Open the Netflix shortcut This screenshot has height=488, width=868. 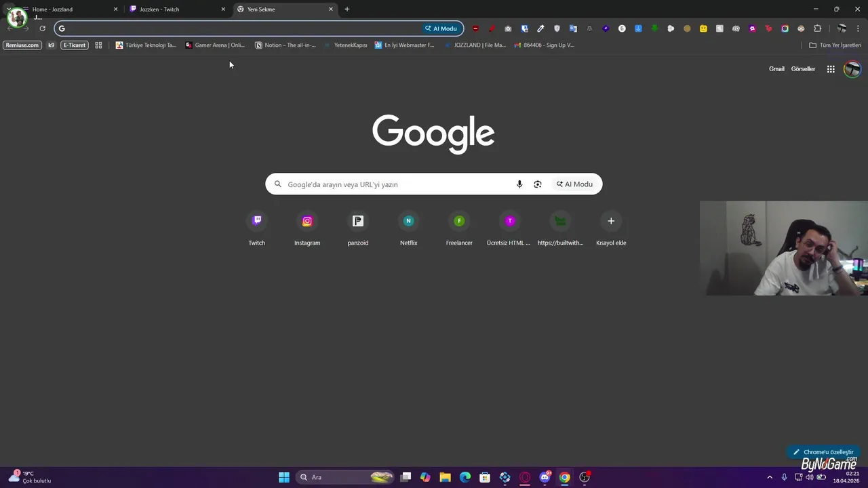408,229
